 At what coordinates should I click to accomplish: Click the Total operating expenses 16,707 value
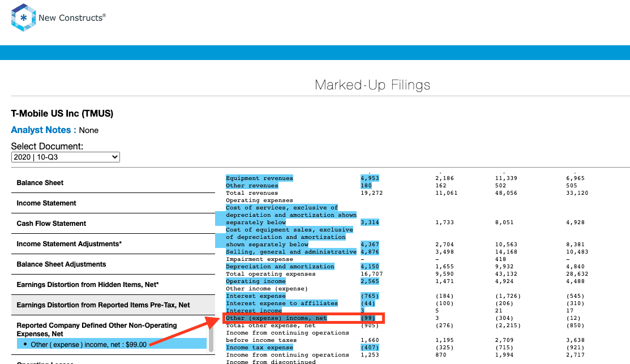(372, 274)
